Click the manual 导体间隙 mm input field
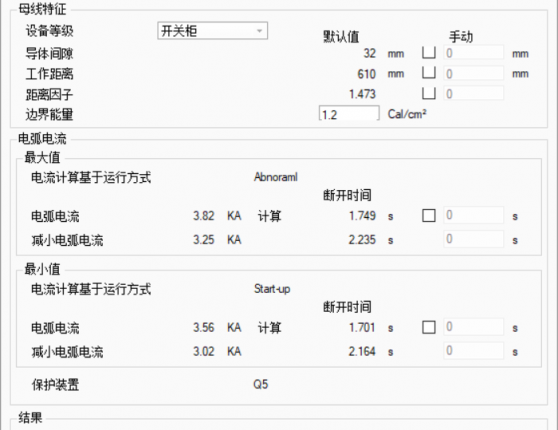Screen dimensions: 558x430 (474, 53)
